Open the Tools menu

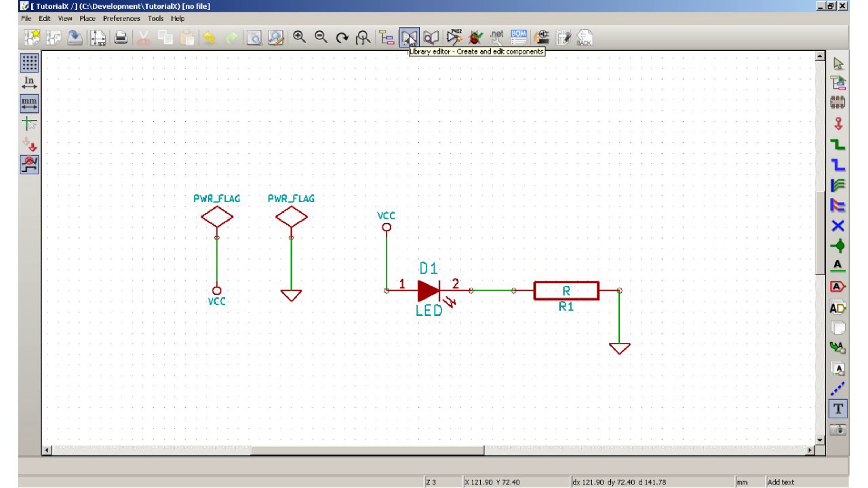click(x=156, y=18)
